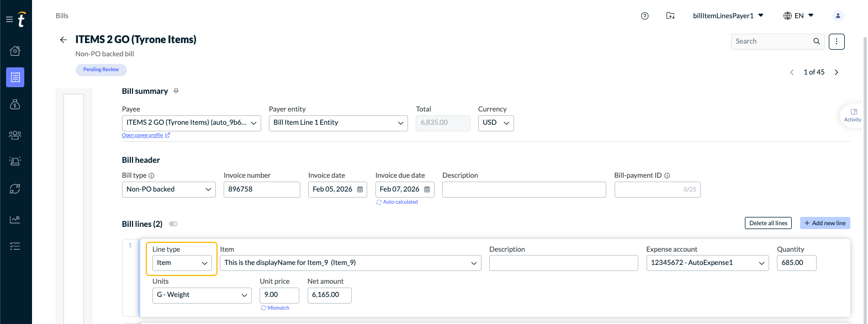Open the Line type Item dropdown

182,263
